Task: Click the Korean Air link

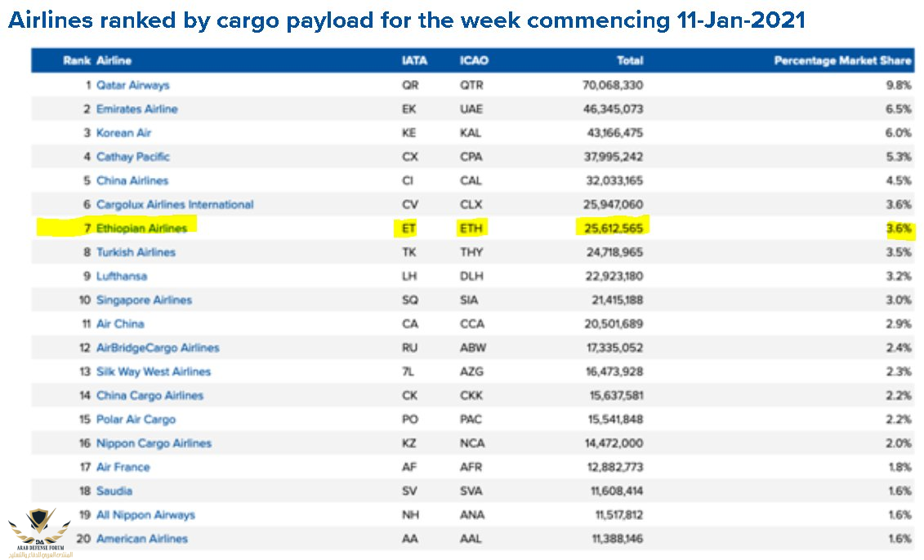Action: (123, 132)
